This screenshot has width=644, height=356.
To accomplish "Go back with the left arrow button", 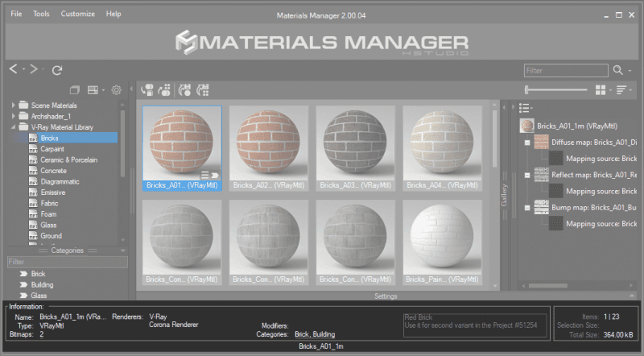I will pos(13,69).
